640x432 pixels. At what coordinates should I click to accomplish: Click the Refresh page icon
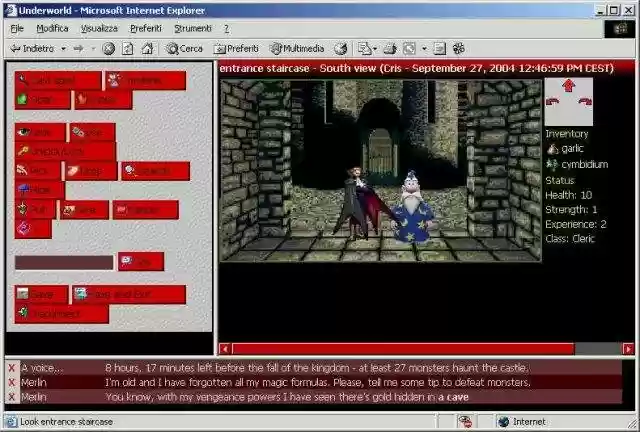pos(128,49)
